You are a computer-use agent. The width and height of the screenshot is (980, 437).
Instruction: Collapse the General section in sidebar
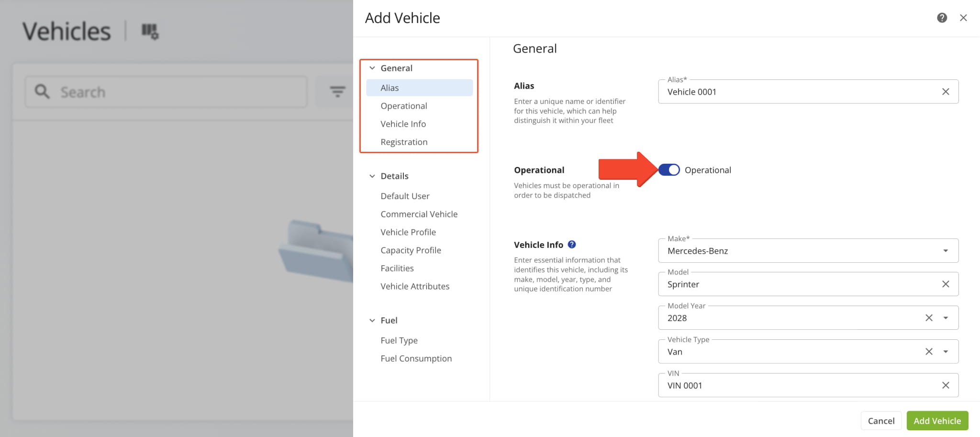pos(372,68)
